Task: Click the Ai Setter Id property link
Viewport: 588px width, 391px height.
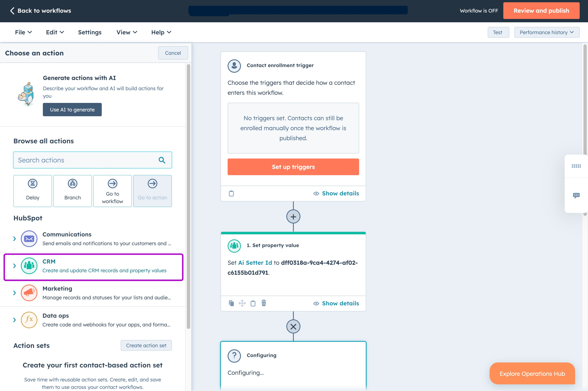Action: [x=255, y=263]
